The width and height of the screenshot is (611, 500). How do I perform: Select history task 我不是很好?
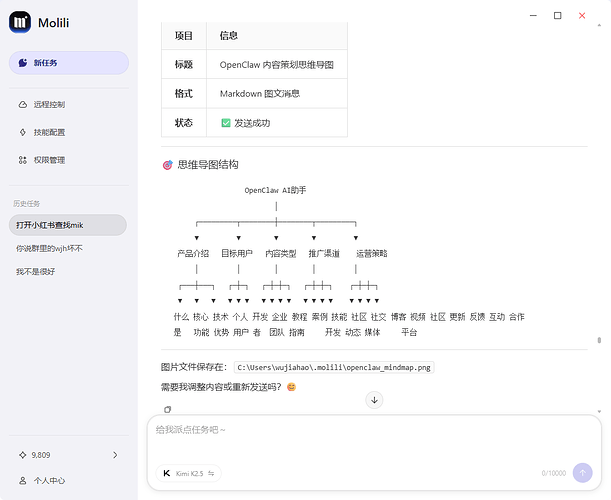coord(35,272)
